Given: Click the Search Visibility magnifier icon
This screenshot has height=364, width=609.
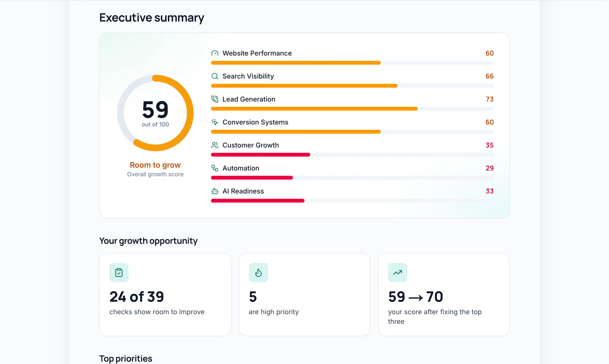Looking at the screenshot, I should click(215, 76).
